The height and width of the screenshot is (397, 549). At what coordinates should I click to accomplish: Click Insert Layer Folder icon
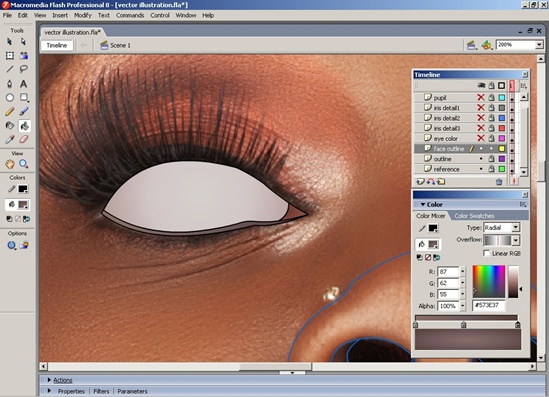441,181
